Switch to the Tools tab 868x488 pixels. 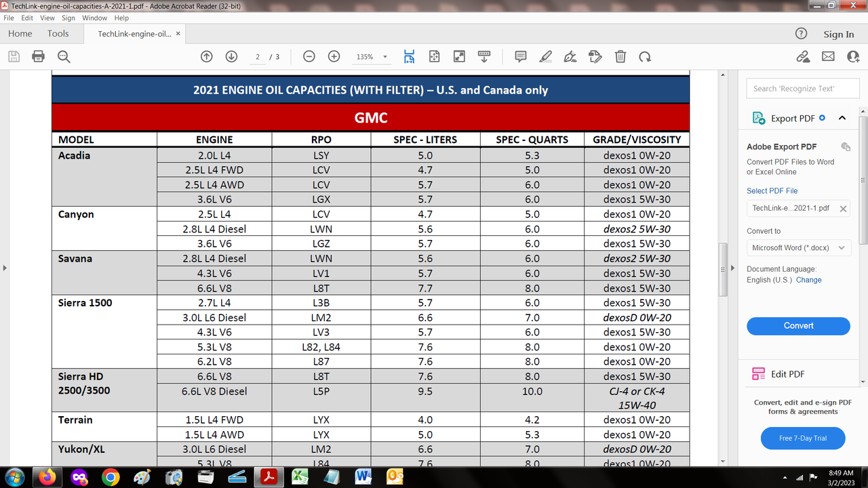pos(58,34)
